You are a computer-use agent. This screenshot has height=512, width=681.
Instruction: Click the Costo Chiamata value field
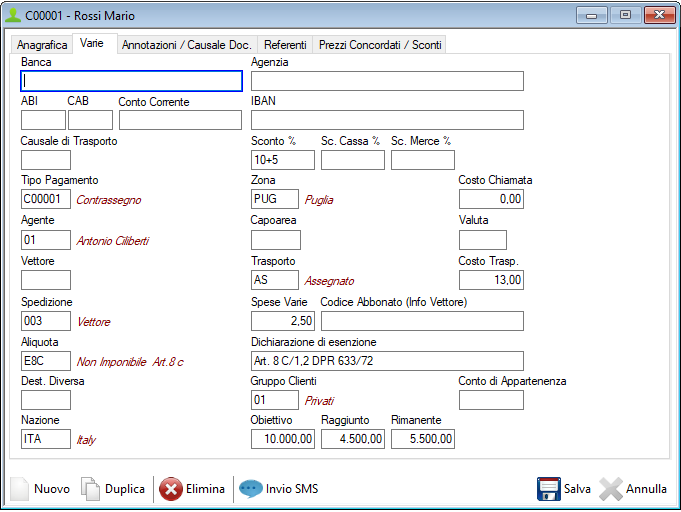click(x=491, y=199)
